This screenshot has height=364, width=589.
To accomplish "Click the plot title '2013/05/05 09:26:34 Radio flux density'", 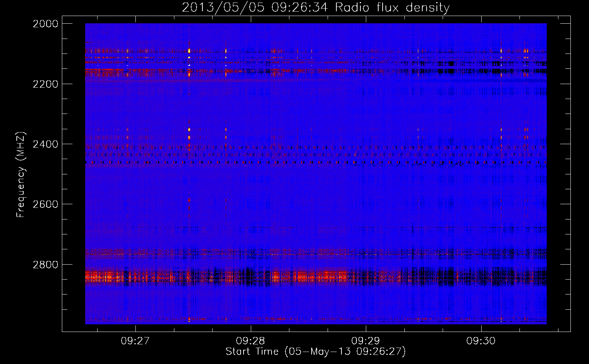I will click(x=316, y=7).
